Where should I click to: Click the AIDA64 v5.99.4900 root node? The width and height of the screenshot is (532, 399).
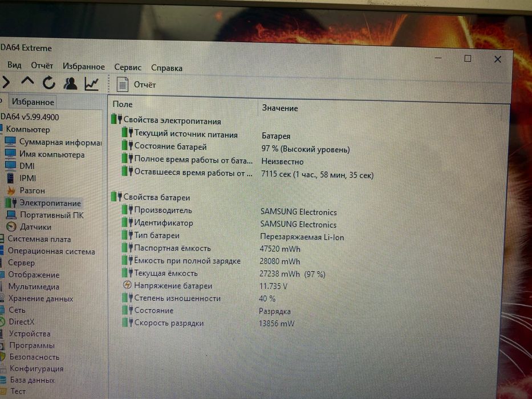(30, 117)
